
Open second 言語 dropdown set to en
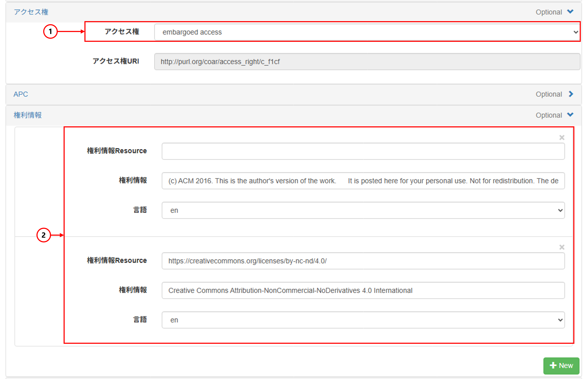(363, 320)
